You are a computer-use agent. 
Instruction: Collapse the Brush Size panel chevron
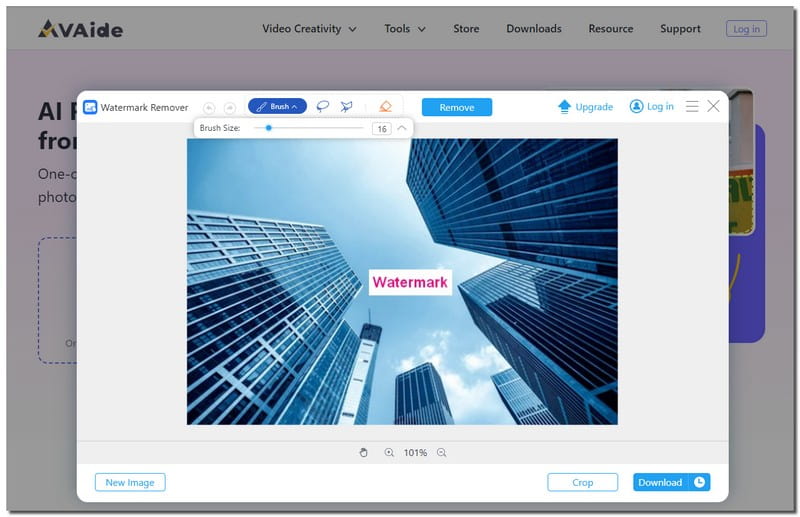[402, 128]
